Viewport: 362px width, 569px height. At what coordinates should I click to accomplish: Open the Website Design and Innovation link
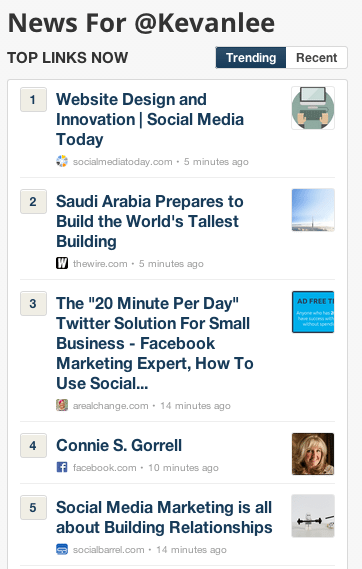click(x=150, y=119)
